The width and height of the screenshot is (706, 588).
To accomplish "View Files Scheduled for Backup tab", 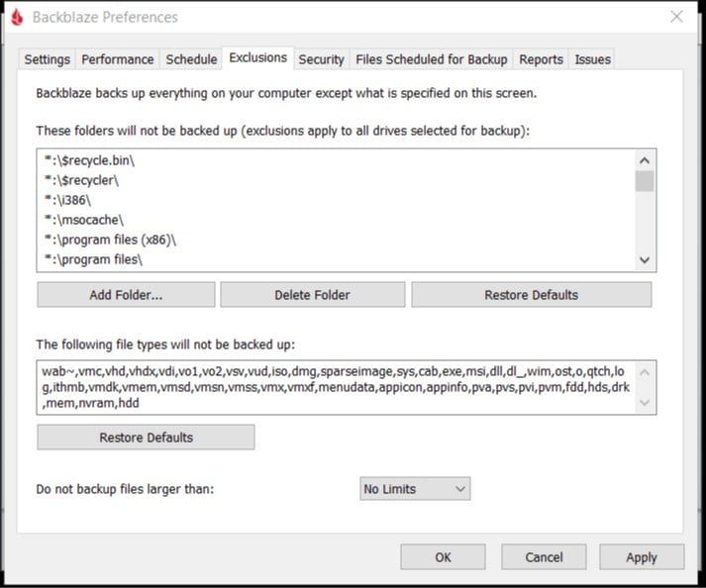I will click(x=432, y=59).
